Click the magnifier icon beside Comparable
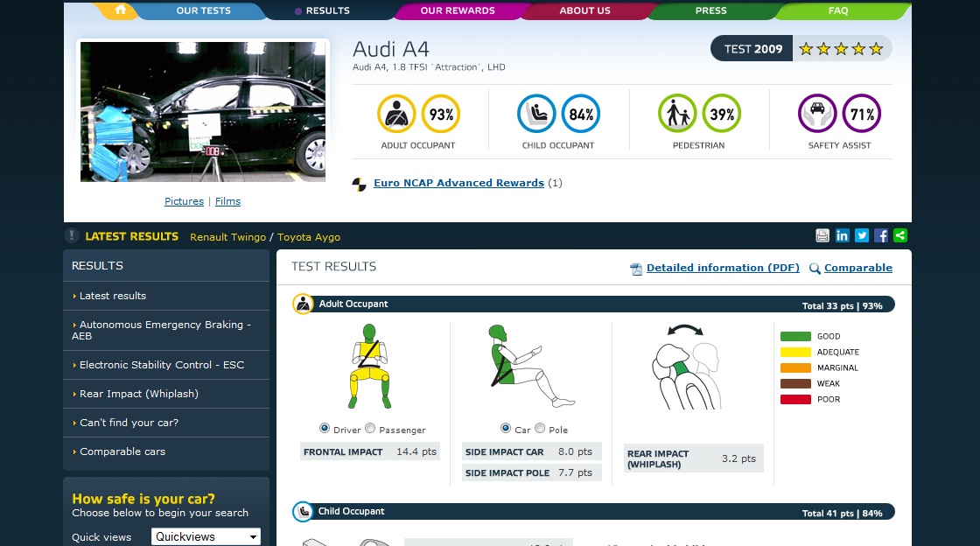 [815, 269]
